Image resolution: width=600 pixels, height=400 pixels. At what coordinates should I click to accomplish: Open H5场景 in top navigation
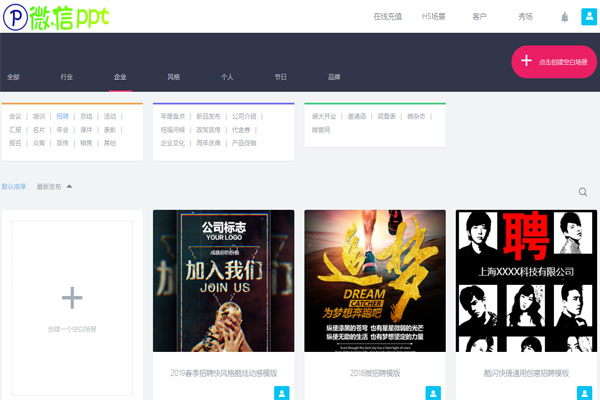[x=434, y=16]
